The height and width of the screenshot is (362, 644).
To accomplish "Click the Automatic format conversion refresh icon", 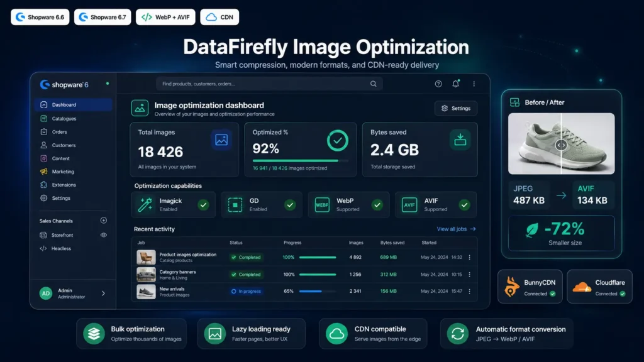I will [458, 334].
